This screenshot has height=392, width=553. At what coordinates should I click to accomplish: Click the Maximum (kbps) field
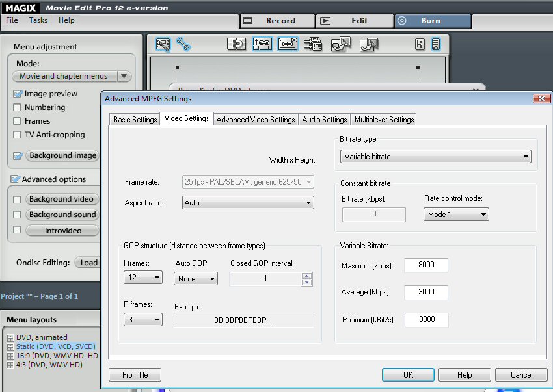(x=426, y=265)
